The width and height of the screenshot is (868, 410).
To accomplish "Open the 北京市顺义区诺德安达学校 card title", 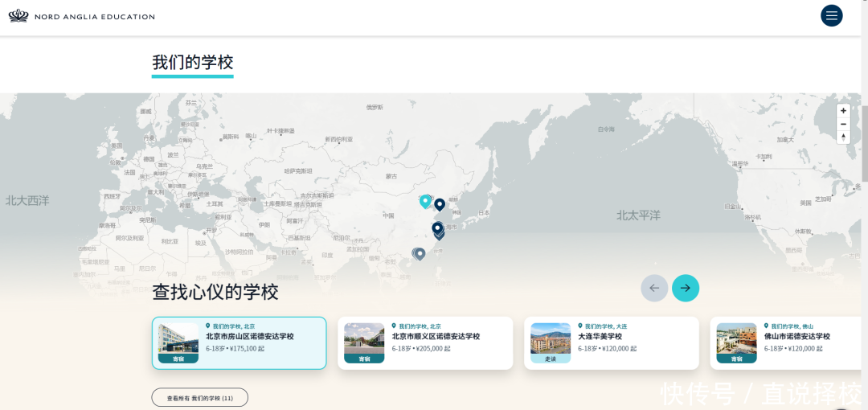I will [x=436, y=336].
